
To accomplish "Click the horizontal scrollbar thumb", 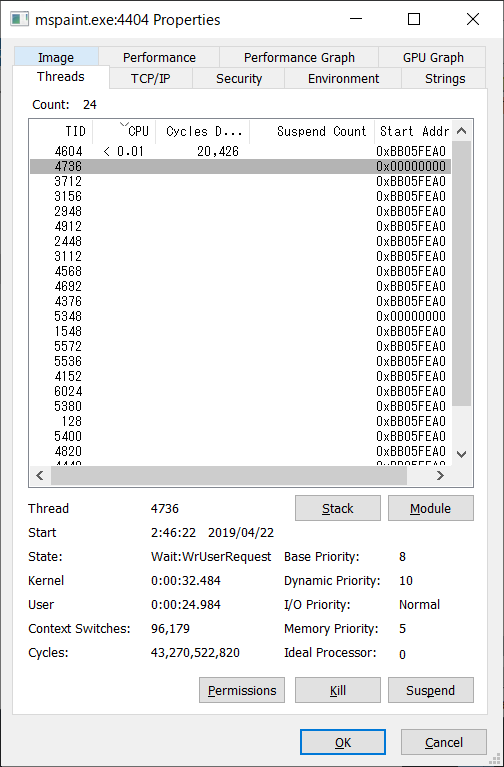I will pyautogui.click(x=229, y=475).
